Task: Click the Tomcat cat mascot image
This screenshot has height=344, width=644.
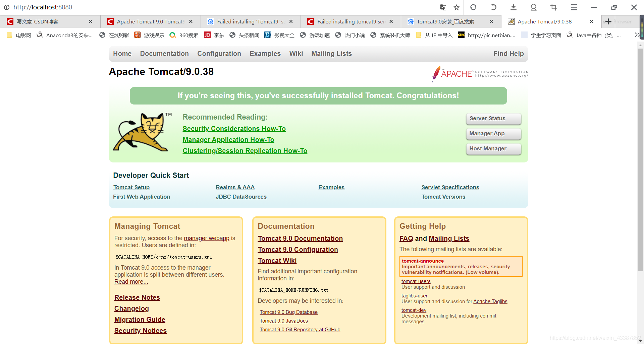Action: [x=142, y=132]
